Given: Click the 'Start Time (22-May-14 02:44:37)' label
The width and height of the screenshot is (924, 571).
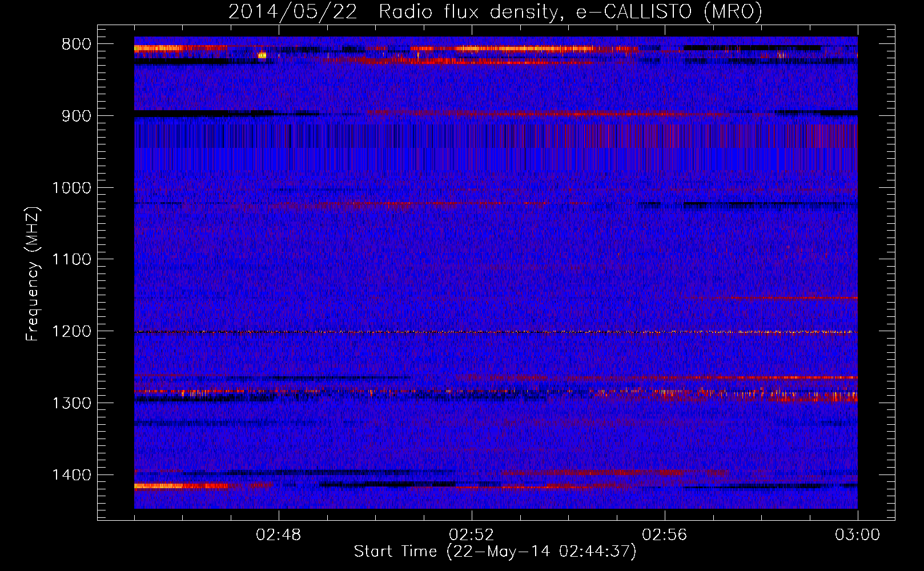Looking at the screenshot, I should (x=495, y=552).
